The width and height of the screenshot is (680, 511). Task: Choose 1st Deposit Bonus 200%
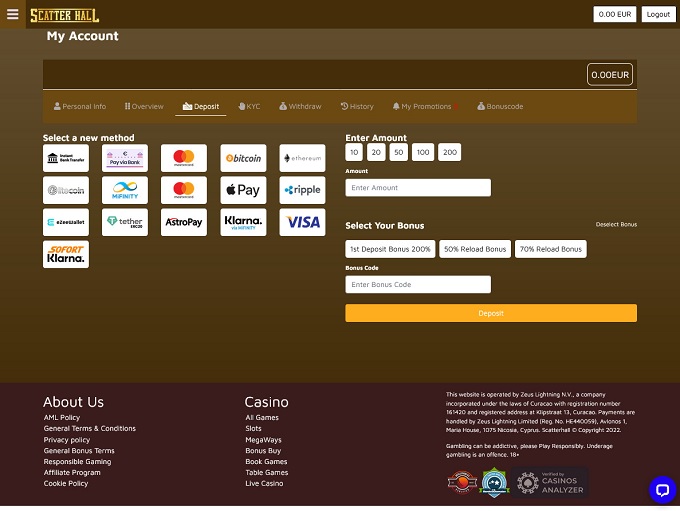[x=390, y=249]
